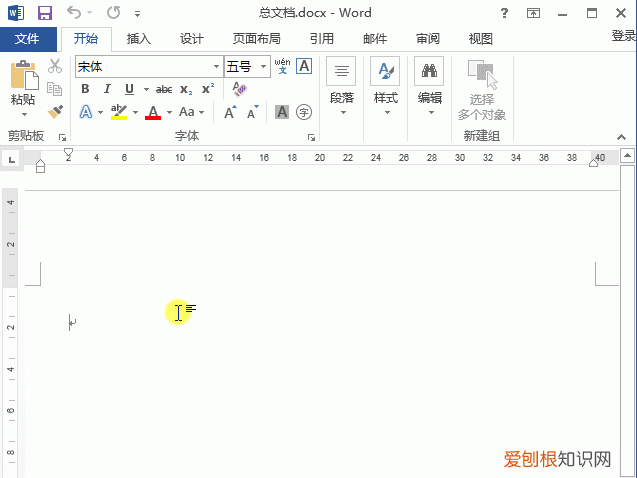
Task: Click the tab selector L box
Action: (x=11, y=159)
